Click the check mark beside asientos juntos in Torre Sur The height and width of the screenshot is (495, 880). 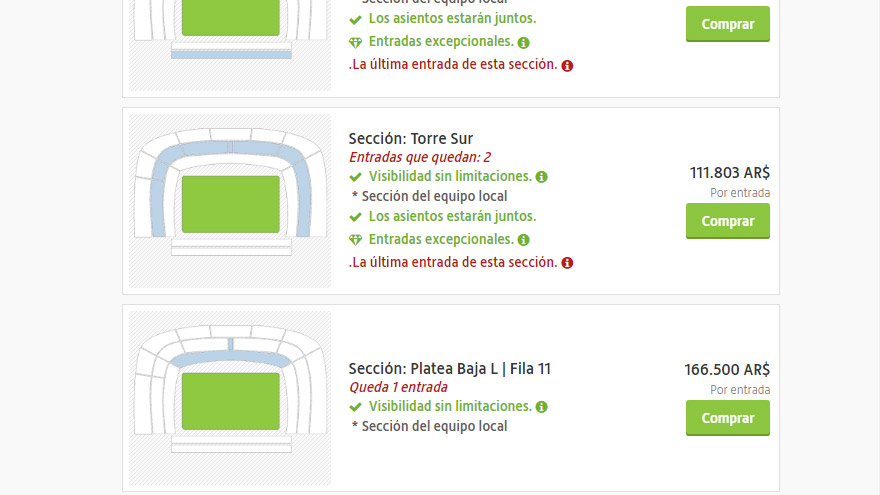[355, 217]
